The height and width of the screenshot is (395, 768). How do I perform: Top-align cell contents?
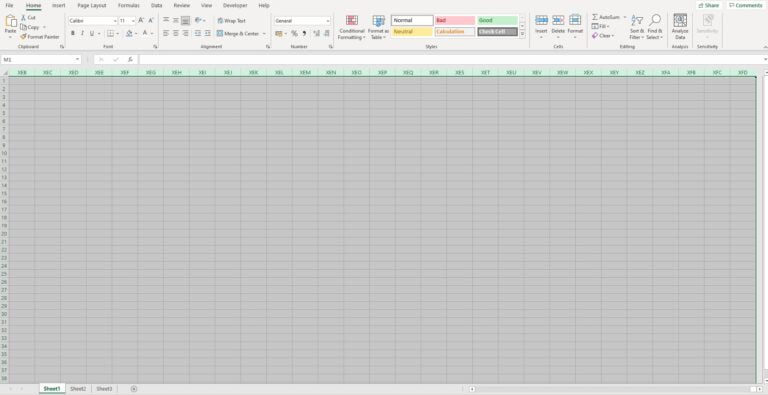[x=166, y=21]
